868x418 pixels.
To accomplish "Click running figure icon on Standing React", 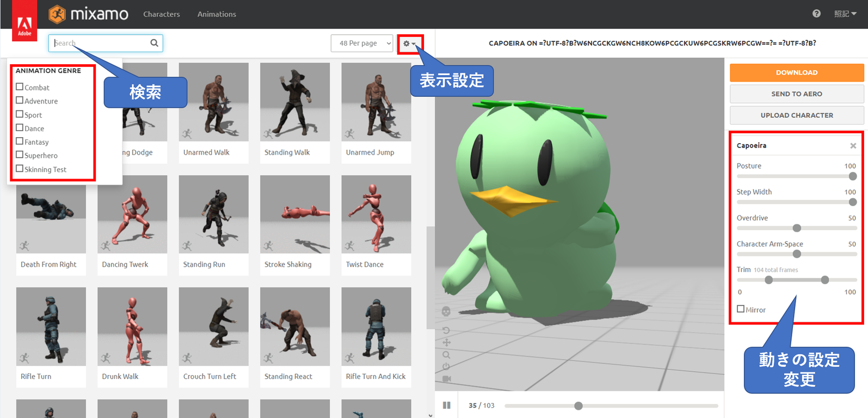I will pyautogui.click(x=268, y=358).
